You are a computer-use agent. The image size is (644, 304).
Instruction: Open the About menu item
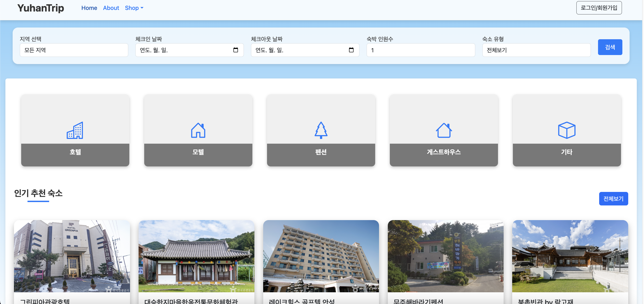(111, 8)
